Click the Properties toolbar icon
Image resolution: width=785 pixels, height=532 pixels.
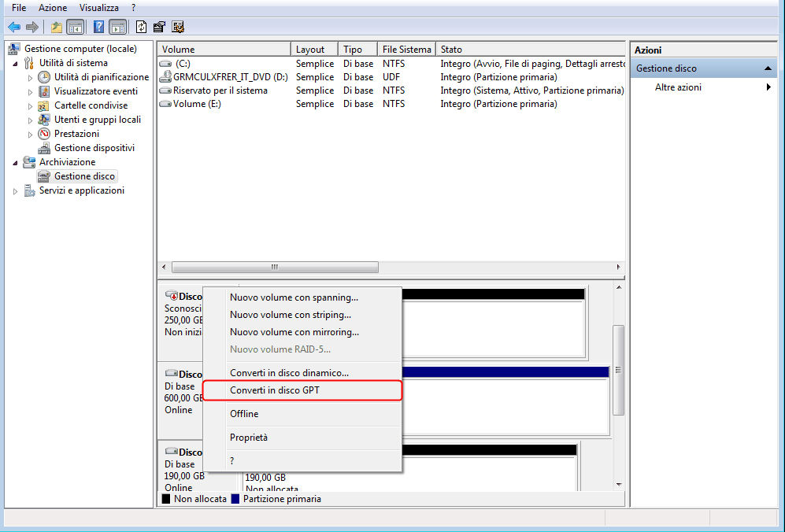[159, 27]
